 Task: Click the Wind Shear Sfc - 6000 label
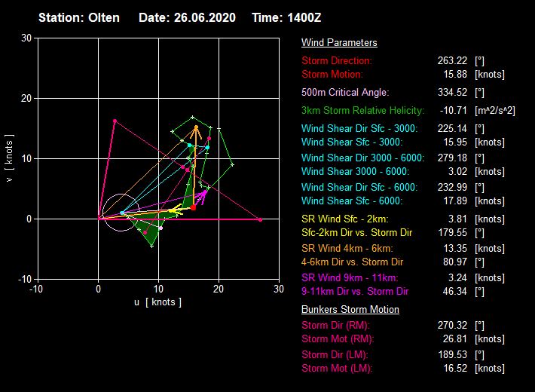point(352,201)
